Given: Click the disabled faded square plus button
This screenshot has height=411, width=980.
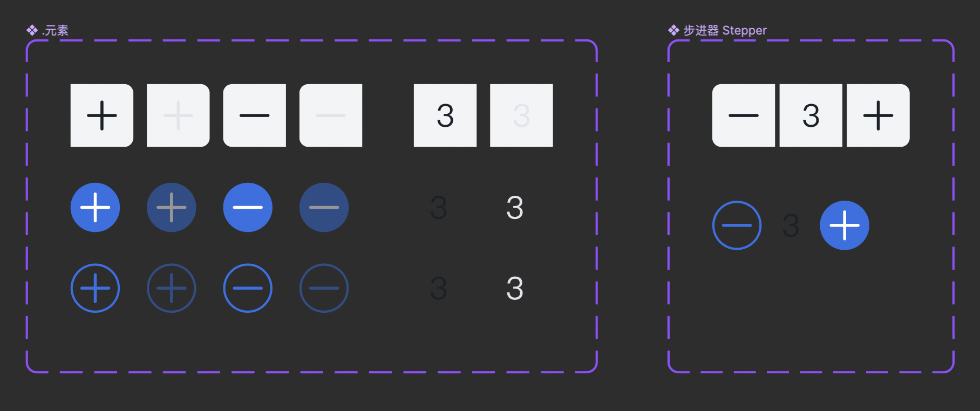Looking at the screenshot, I should tap(178, 115).
